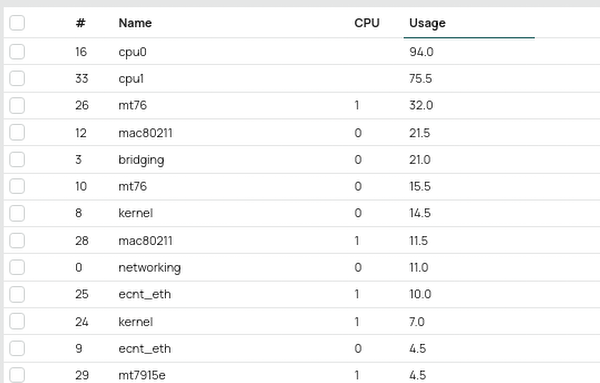
Task: Click the 94.0 usage value
Action: (421, 52)
